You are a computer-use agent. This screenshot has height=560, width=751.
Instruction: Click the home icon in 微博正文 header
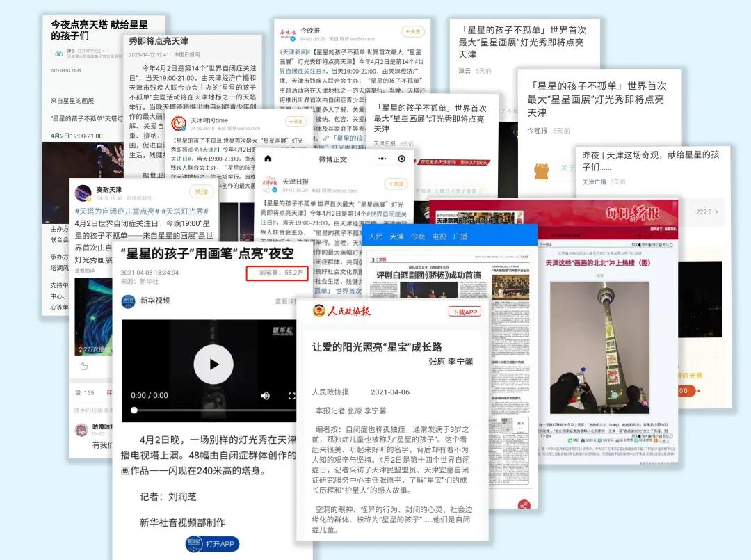click(268, 159)
